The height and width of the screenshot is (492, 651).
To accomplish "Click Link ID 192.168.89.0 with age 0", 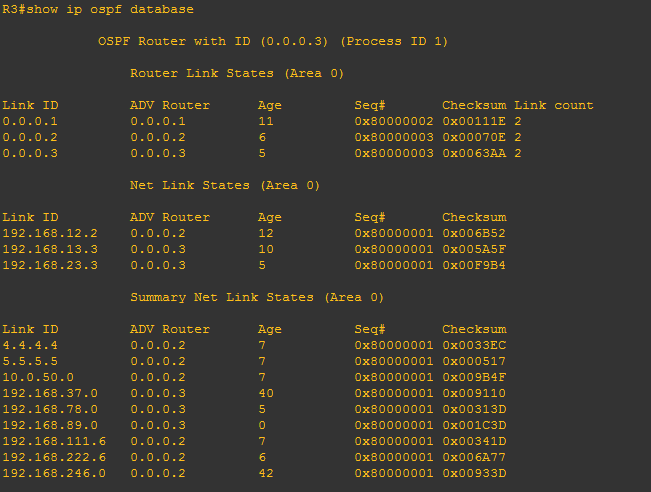I will (x=50, y=425).
